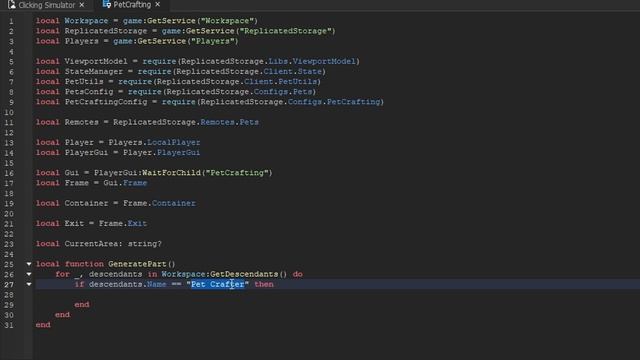This screenshot has height=360, width=640.
Task: Click Remotes.Pets on line 11
Action: coord(229,122)
